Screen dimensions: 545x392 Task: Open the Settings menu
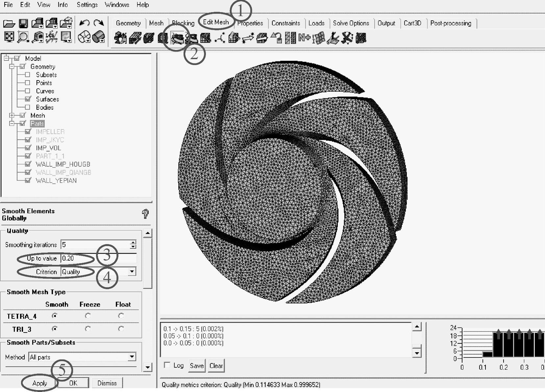pyautogui.click(x=87, y=5)
